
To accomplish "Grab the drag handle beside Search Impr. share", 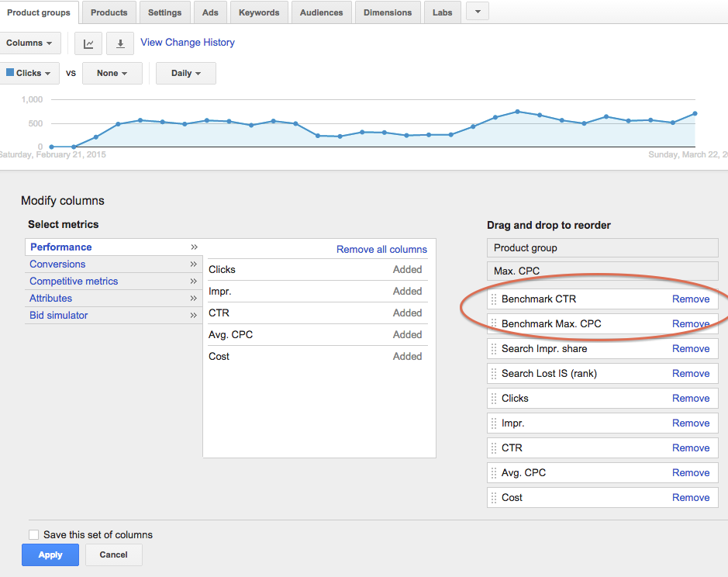I will pos(494,349).
